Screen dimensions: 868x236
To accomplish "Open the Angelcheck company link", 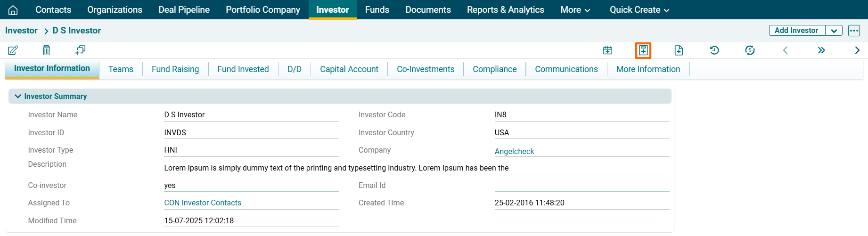I will coord(514,151).
